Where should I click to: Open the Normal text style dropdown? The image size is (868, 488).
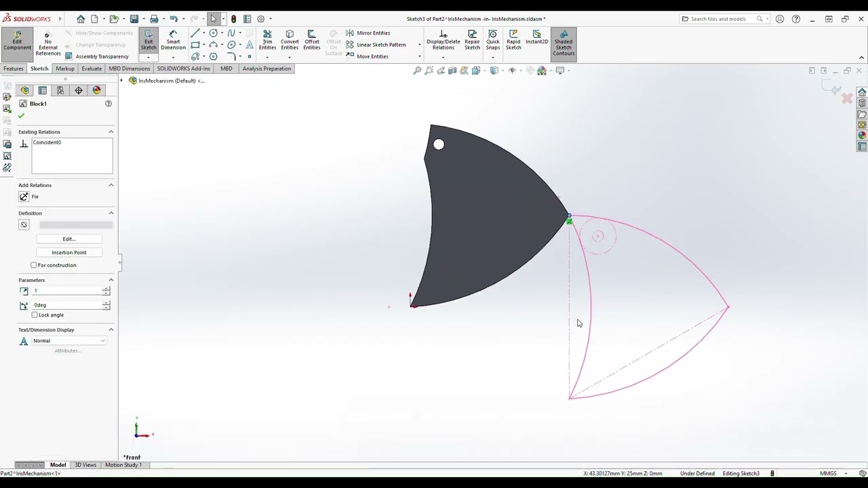[70, 341]
